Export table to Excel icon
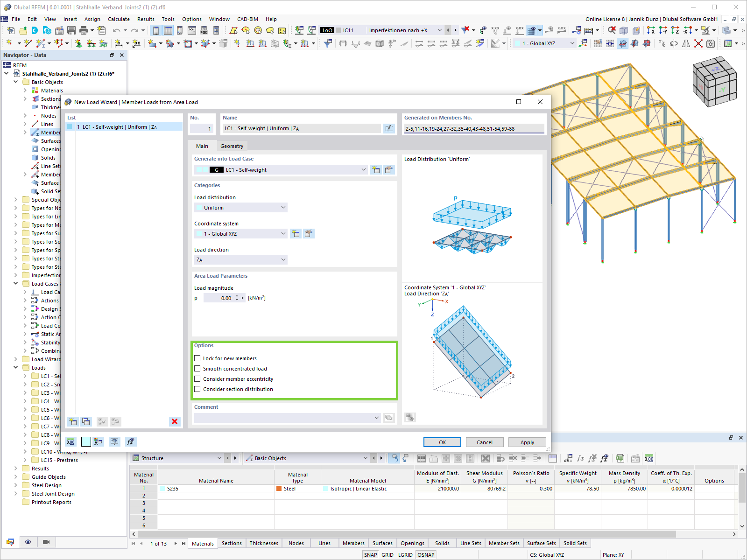 click(620, 458)
